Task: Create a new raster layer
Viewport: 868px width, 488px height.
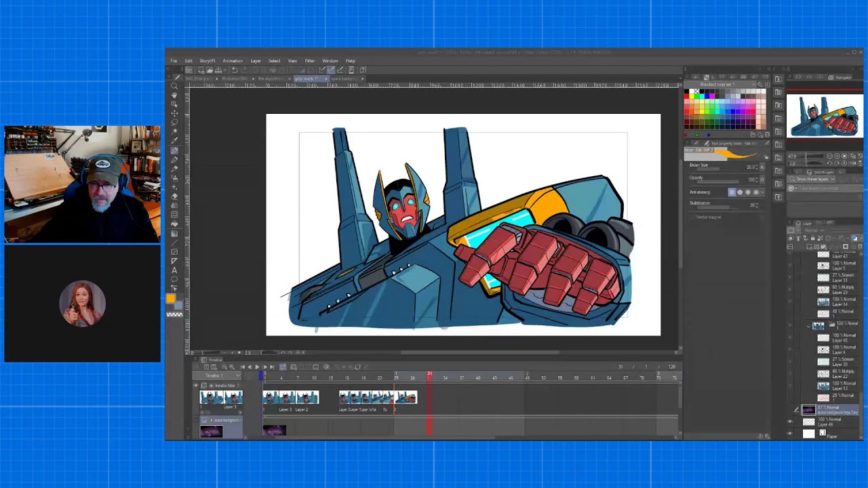Action: point(809,247)
